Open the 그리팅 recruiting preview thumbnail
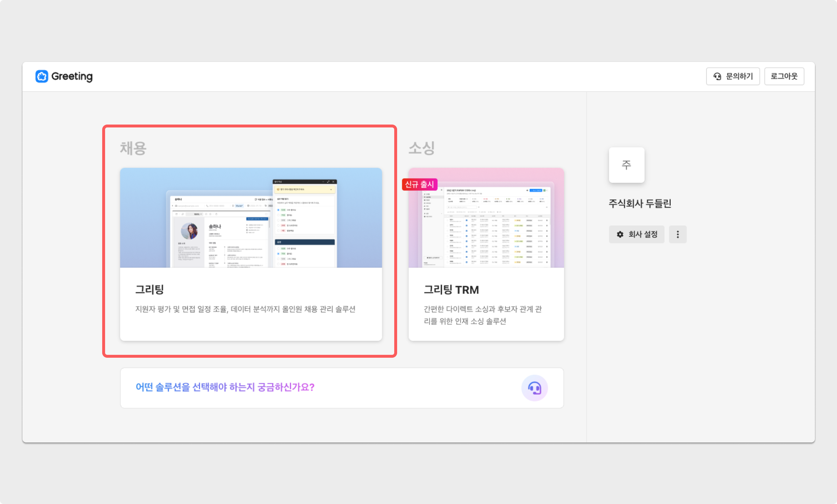Image resolution: width=837 pixels, height=504 pixels. [251, 218]
